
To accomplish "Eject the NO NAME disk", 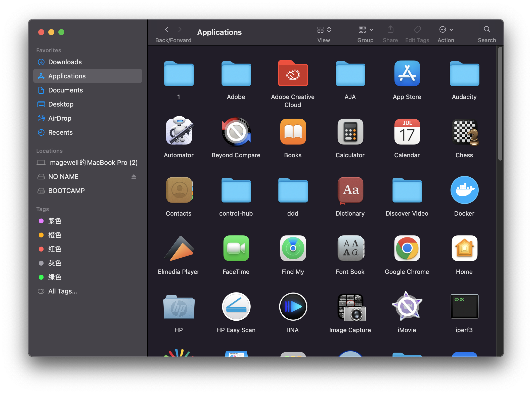I will click(134, 177).
